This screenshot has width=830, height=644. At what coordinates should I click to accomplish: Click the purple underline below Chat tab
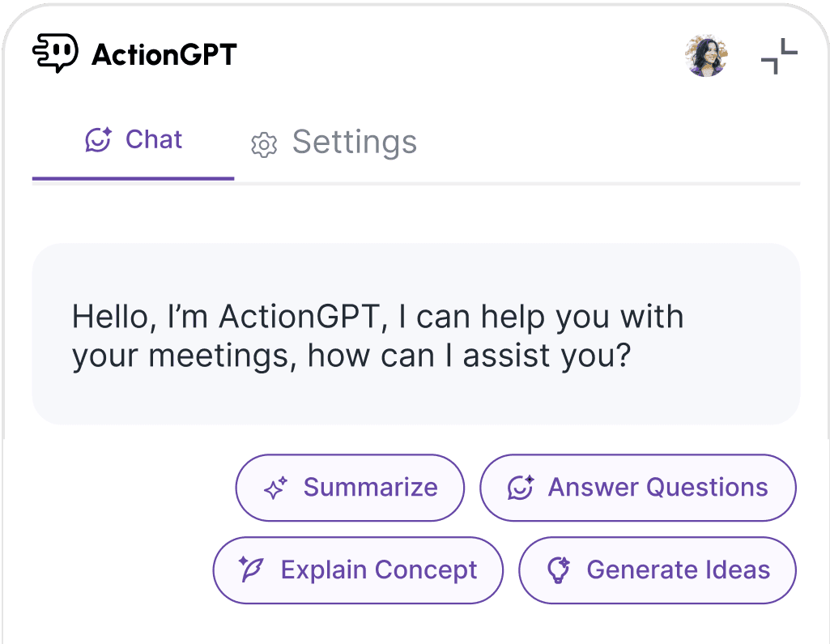[x=133, y=177]
